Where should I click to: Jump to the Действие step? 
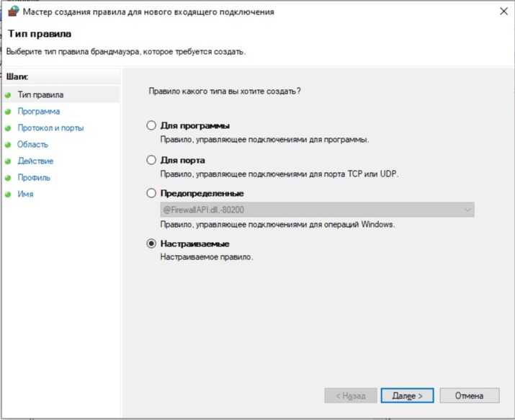click(35, 161)
